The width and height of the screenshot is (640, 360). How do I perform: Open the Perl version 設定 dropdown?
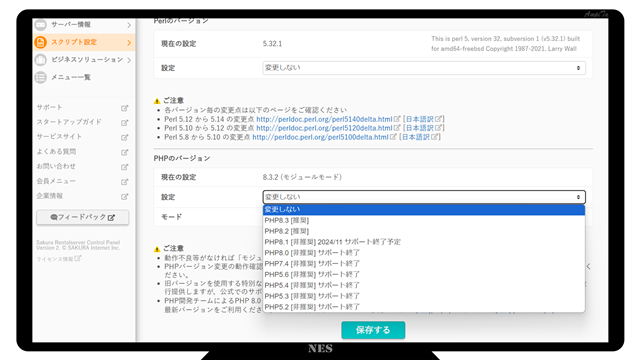(x=424, y=68)
